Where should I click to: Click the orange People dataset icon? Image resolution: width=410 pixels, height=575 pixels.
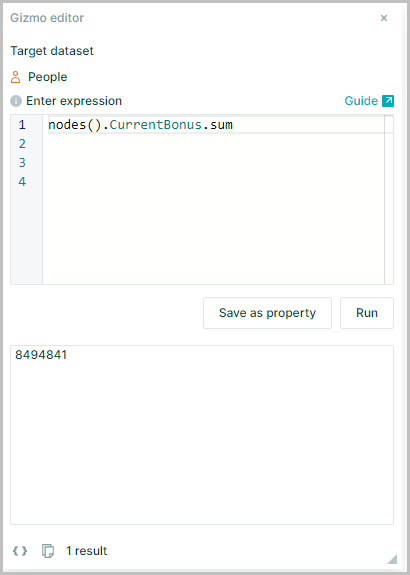tap(15, 77)
